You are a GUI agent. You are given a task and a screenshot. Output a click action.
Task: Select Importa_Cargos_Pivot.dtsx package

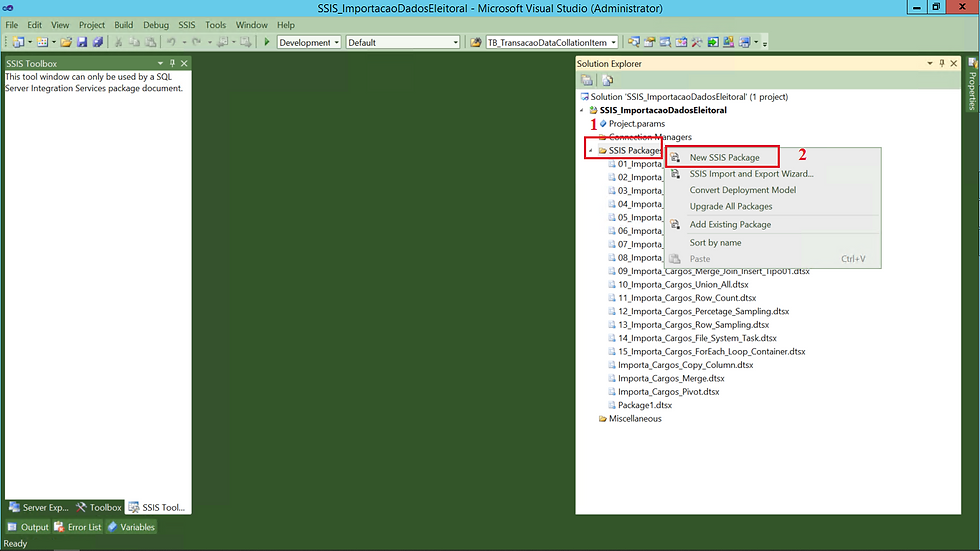pos(668,392)
